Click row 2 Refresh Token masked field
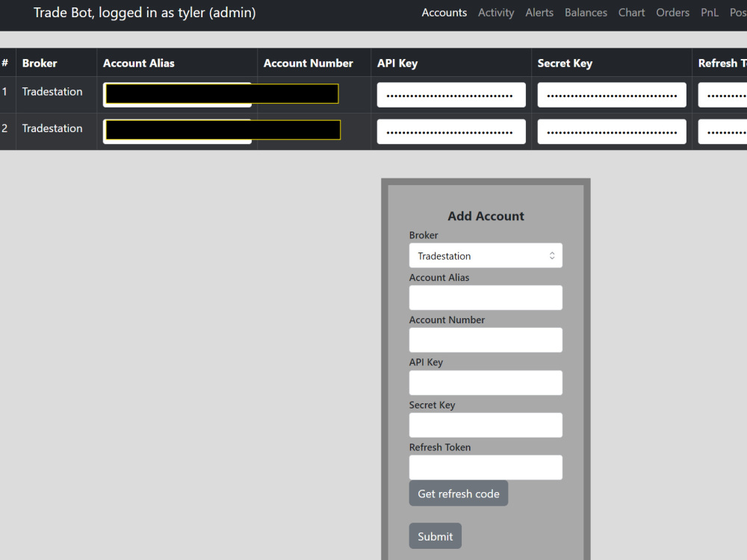This screenshot has width=747, height=560. [722, 131]
